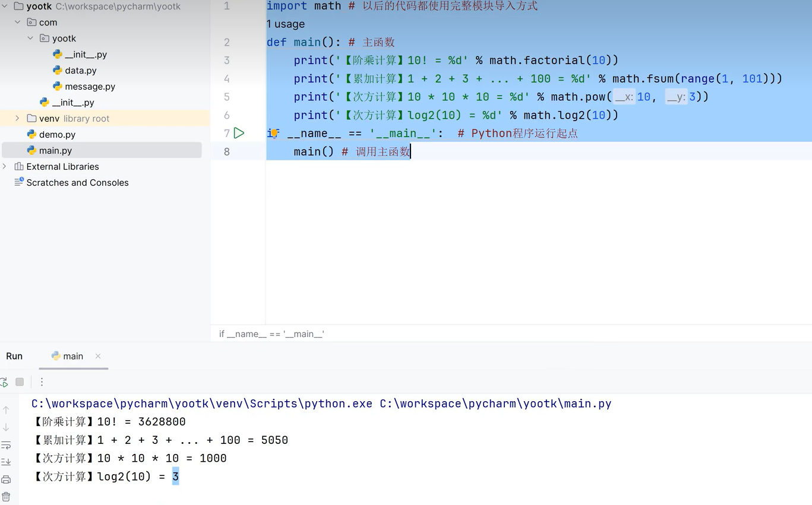Click the __y: parameter hint in math.pow
This screenshot has width=812, height=505.
676,97
